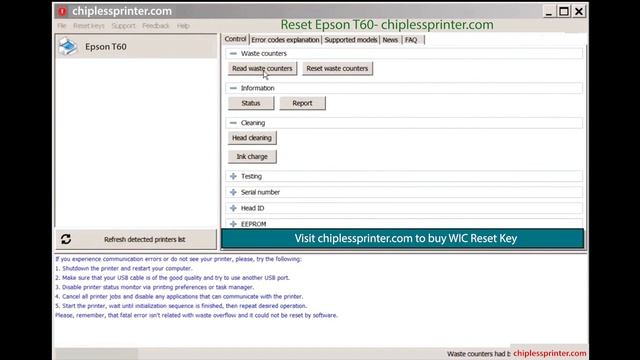640x360 pixels.
Task: Click the 'Make sure that your USB cable' tip
Action: pos(172,278)
